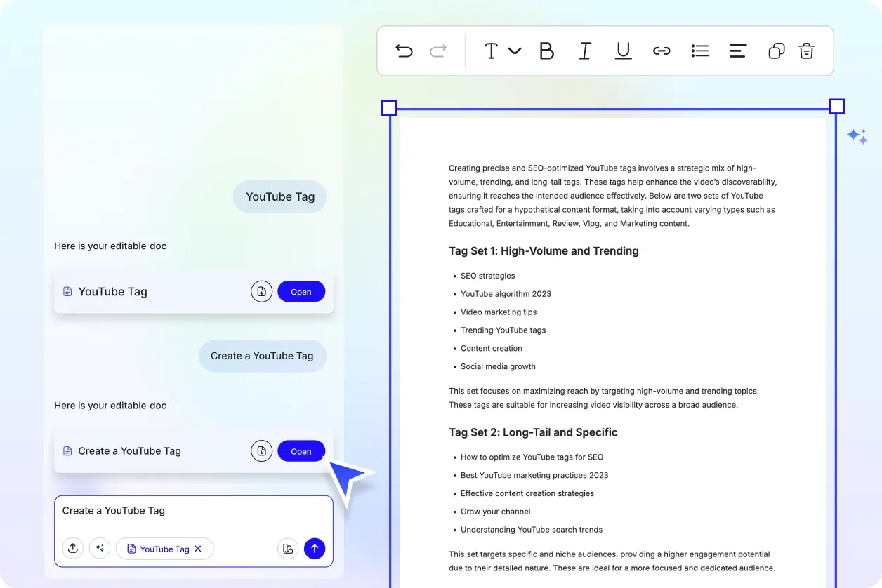Viewport: 882px width, 588px height.
Task: Send the prompt with the arrow button
Action: (x=315, y=549)
